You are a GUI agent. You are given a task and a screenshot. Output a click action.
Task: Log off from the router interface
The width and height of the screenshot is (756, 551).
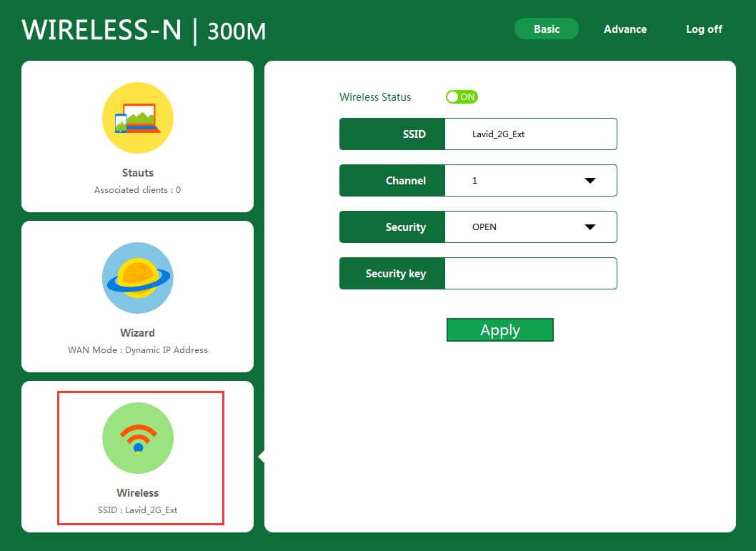pos(704,29)
